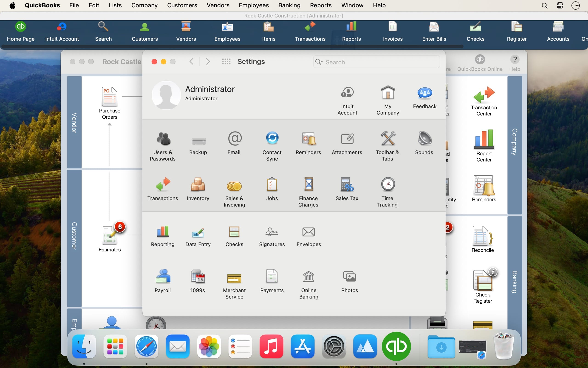Click Invoices toolbar button
Image resolution: width=588 pixels, height=368 pixels.
tap(393, 32)
